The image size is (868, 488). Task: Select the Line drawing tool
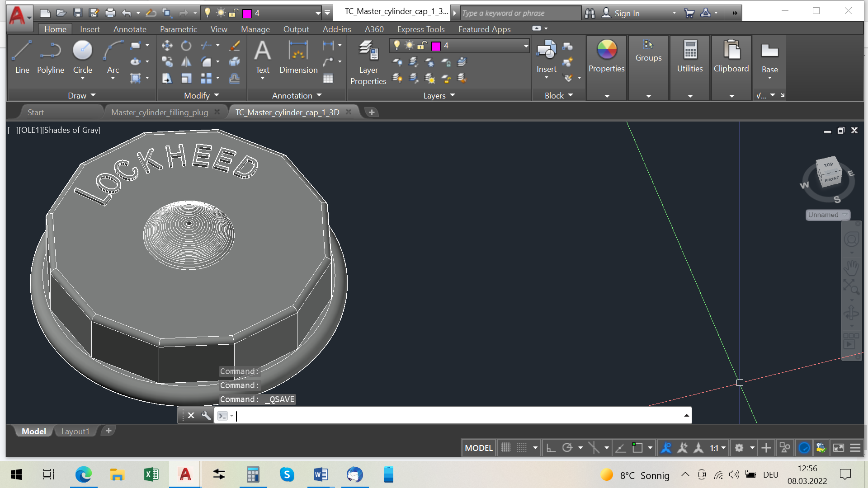click(22, 56)
